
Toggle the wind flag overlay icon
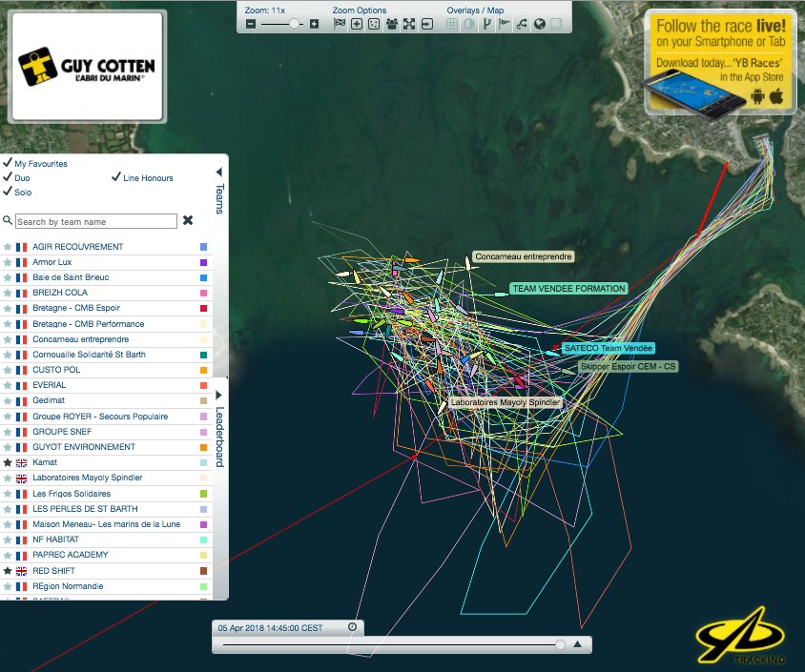tap(505, 24)
